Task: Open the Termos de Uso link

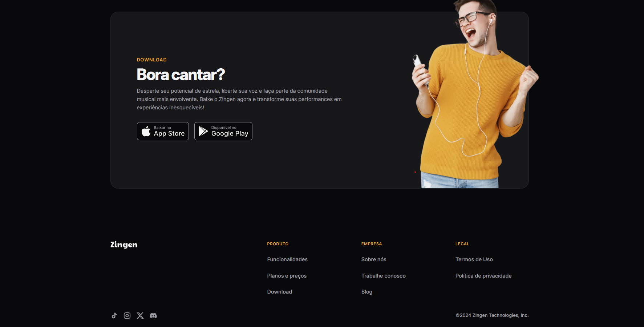Action: (474, 259)
